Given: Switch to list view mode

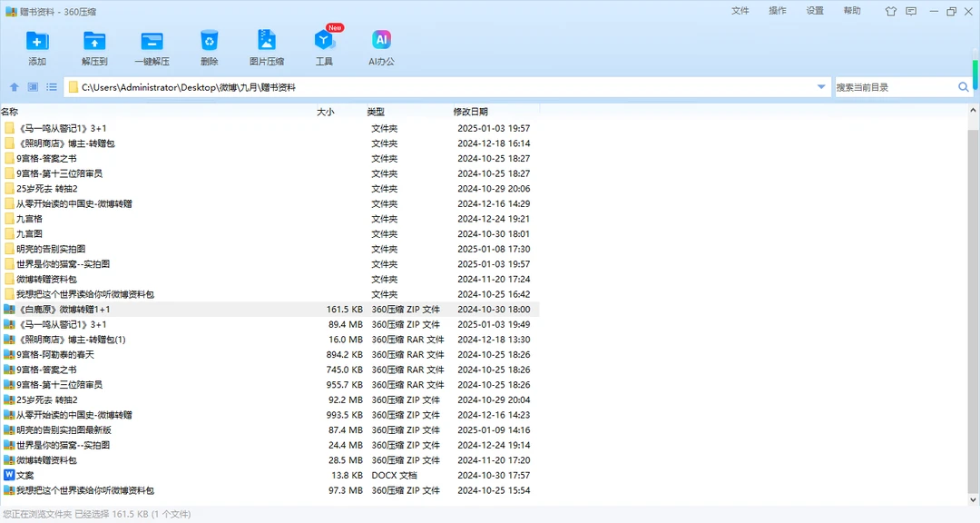Looking at the screenshot, I should click(x=51, y=87).
